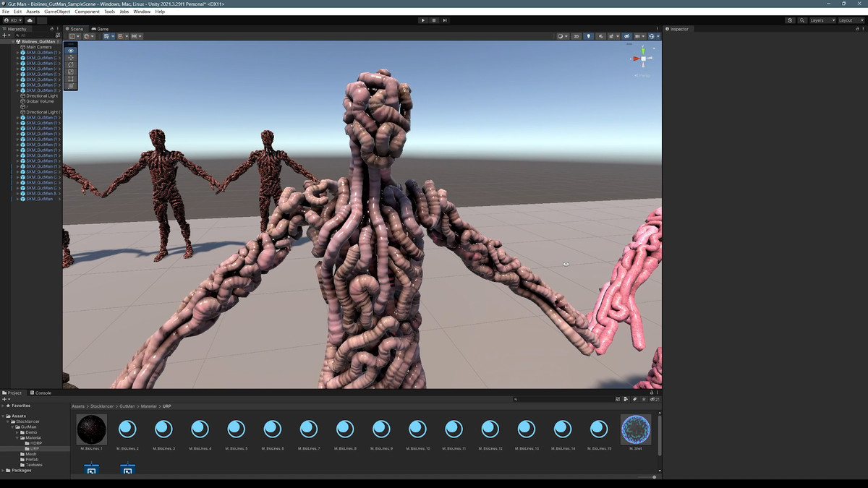The width and height of the screenshot is (868, 488).
Task: Toggle scene lighting lightbulb button
Action: (x=588, y=36)
